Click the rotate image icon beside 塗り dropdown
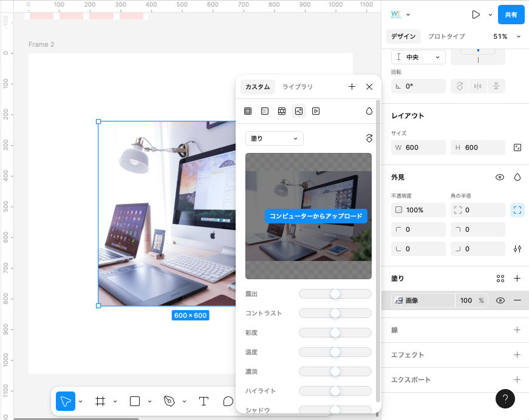The width and height of the screenshot is (529, 420). pyautogui.click(x=369, y=138)
